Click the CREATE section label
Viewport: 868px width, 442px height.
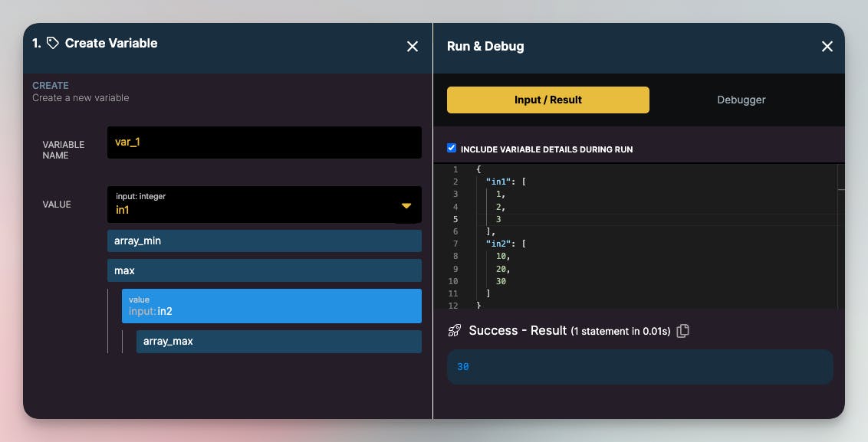click(x=51, y=86)
